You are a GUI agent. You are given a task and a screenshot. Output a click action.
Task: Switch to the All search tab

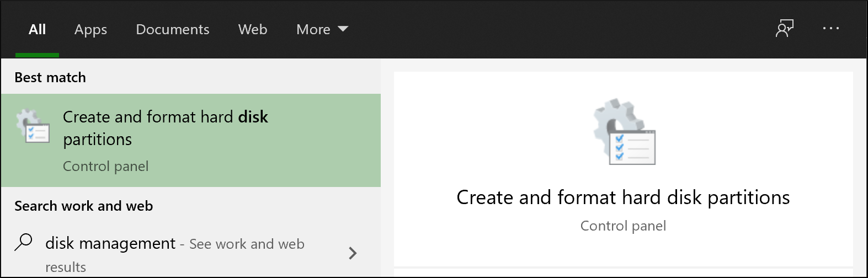pyautogui.click(x=37, y=29)
